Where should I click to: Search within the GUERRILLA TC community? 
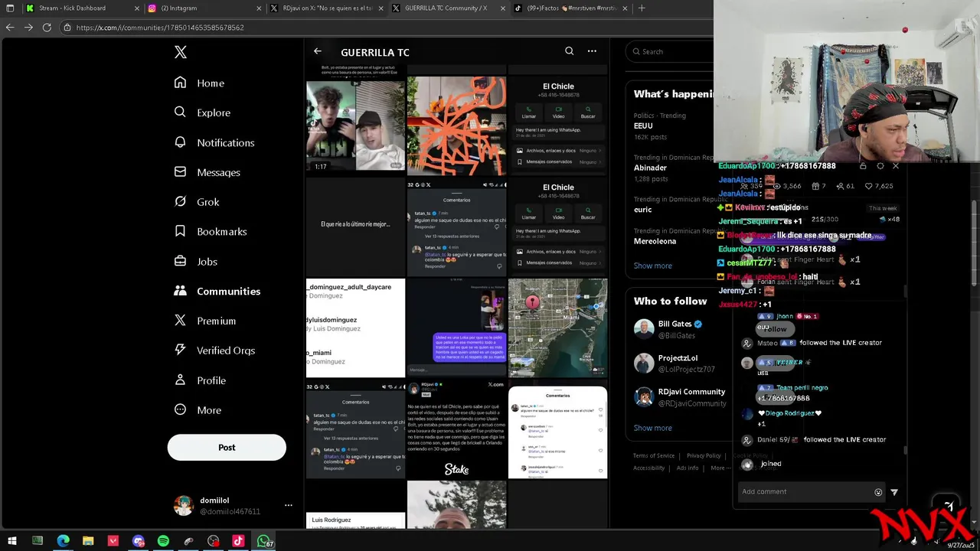(569, 51)
